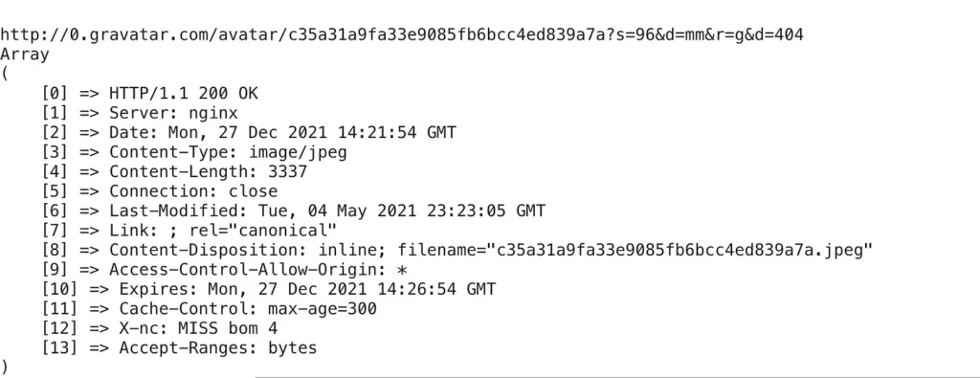Click the Cache-Control: max-age=300 line
980x378 pixels.
(210, 309)
